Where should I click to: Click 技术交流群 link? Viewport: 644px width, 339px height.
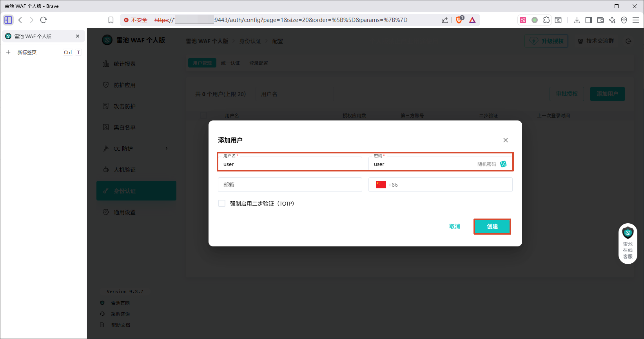point(596,41)
